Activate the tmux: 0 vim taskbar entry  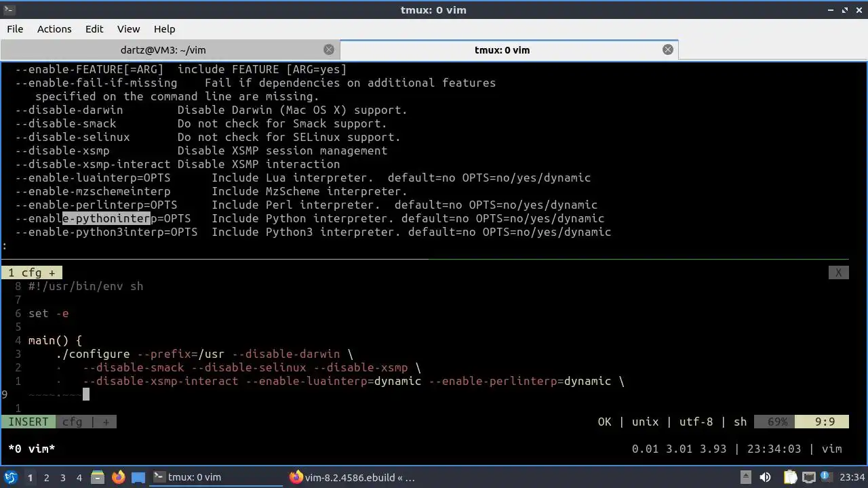pyautogui.click(x=216, y=477)
